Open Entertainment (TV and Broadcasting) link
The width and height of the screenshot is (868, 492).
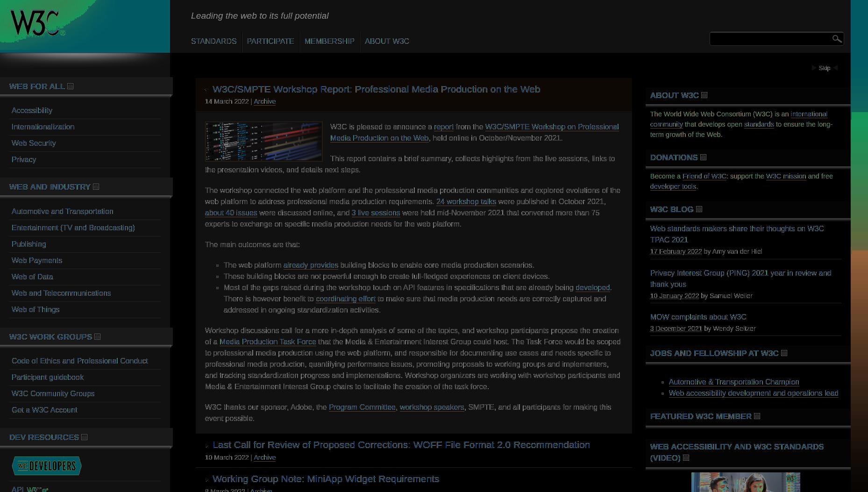[73, 228]
